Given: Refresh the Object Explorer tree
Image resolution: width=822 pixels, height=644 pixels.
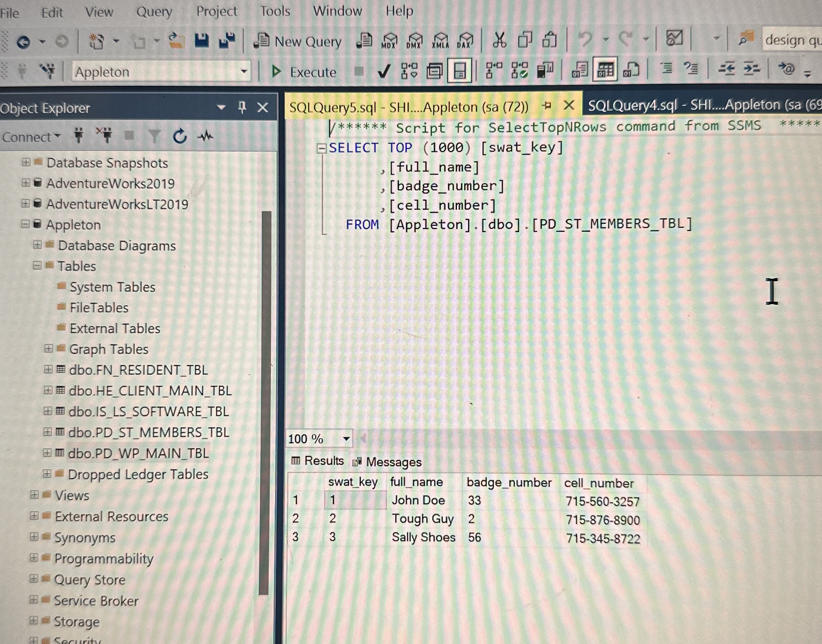Looking at the screenshot, I should tap(180, 137).
